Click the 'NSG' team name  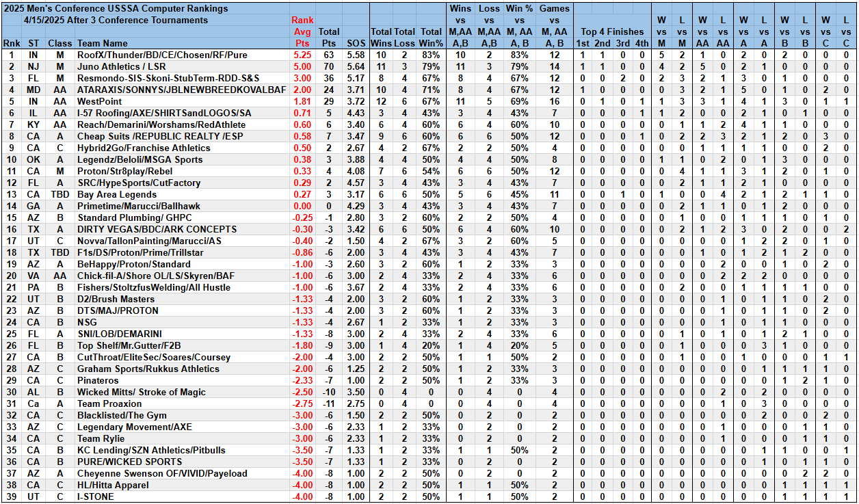tap(87, 322)
